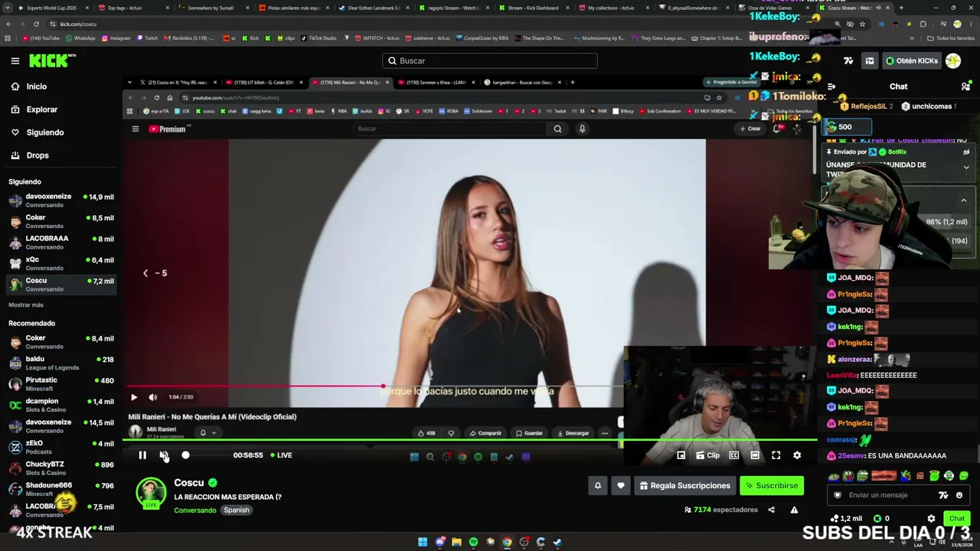The height and width of the screenshot is (551, 980).
Task: Open Siguiendo in the sidebar
Action: coord(44,132)
